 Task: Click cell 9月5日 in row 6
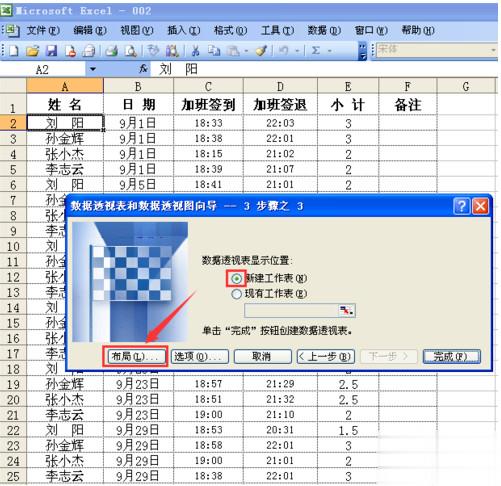[x=138, y=184]
